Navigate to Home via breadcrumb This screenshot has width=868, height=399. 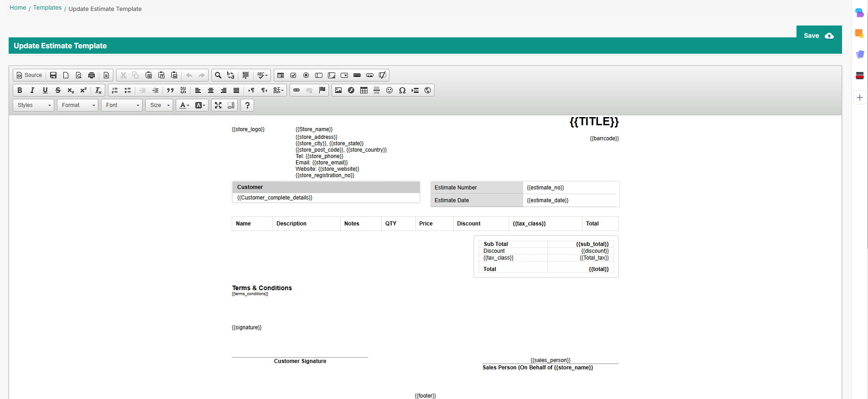(x=18, y=8)
